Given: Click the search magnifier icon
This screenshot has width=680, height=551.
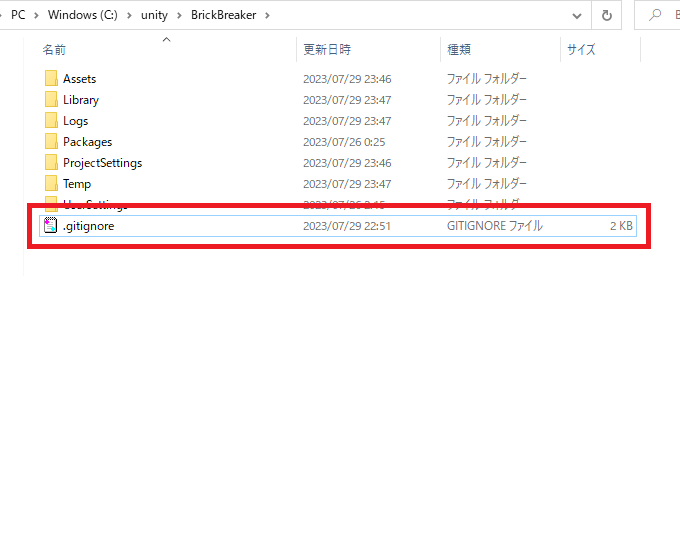Looking at the screenshot, I should [655, 15].
